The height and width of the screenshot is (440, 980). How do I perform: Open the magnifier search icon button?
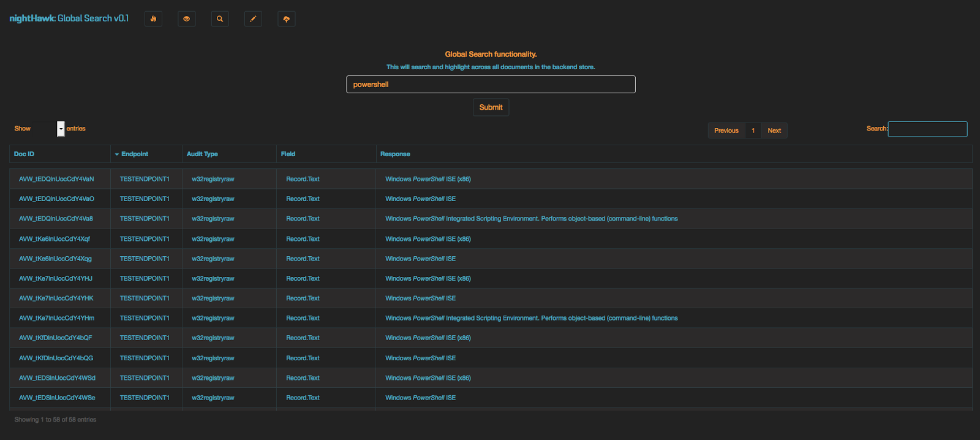pyautogui.click(x=220, y=19)
